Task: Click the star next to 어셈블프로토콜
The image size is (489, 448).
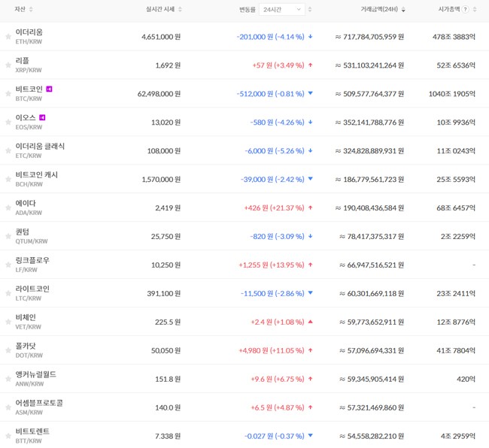Action: (8, 407)
